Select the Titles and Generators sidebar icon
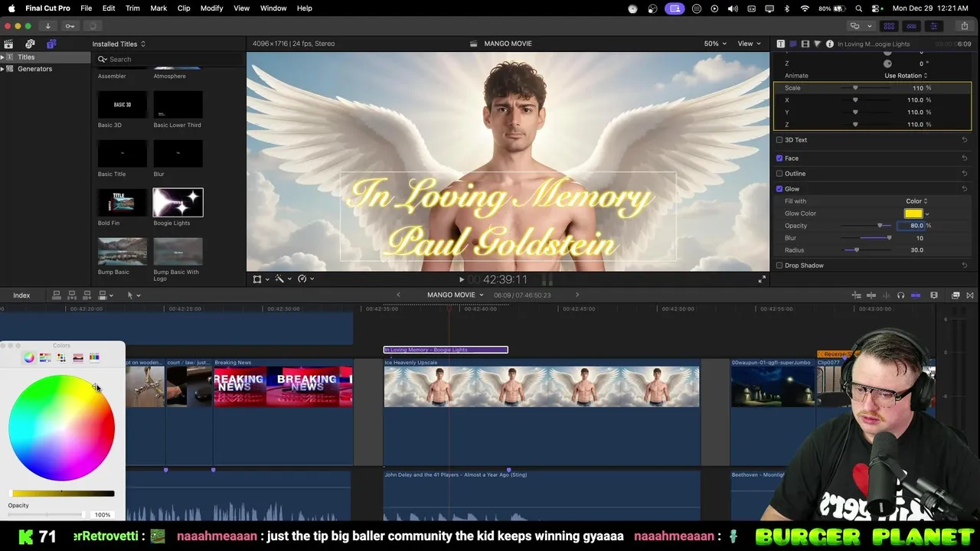The height and width of the screenshot is (551, 980). pyautogui.click(x=51, y=44)
